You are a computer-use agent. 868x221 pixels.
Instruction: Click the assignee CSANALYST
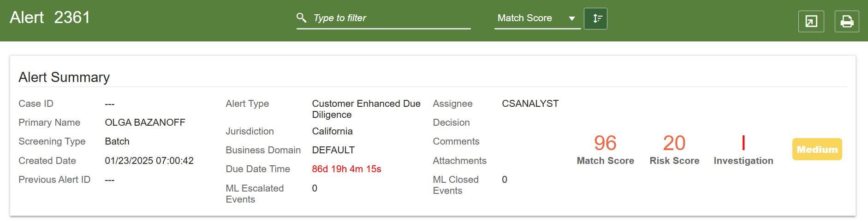click(530, 104)
